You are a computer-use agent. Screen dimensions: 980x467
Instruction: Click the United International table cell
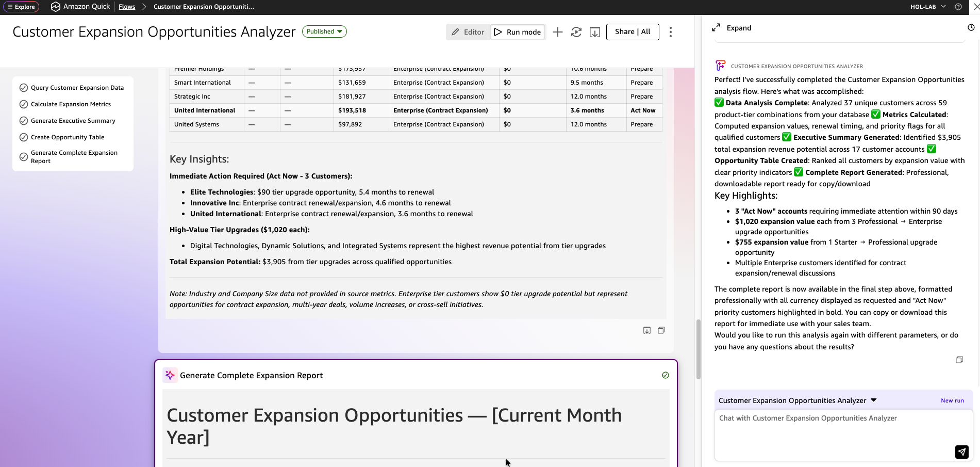(x=206, y=110)
